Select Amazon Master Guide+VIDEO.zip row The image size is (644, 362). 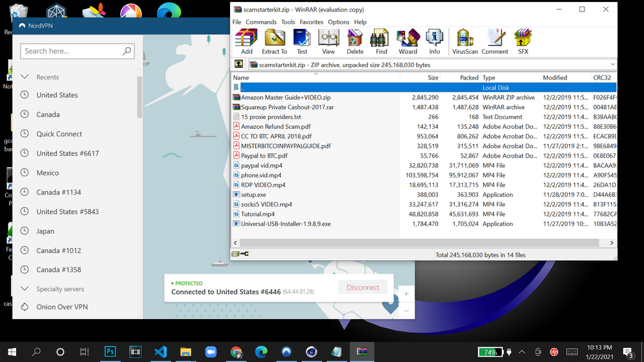coord(424,97)
